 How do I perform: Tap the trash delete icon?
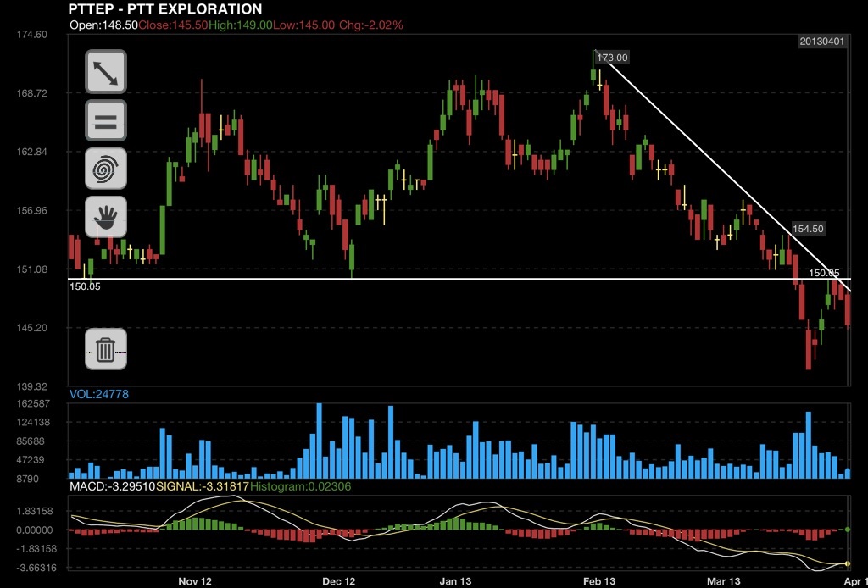click(106, 349)
